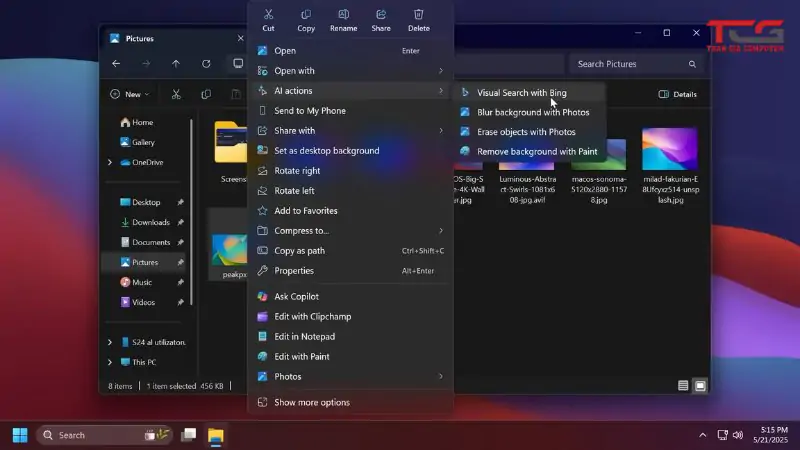Open network status in system tray
This screenshot has height=450, width=800.
click(722, 435)
